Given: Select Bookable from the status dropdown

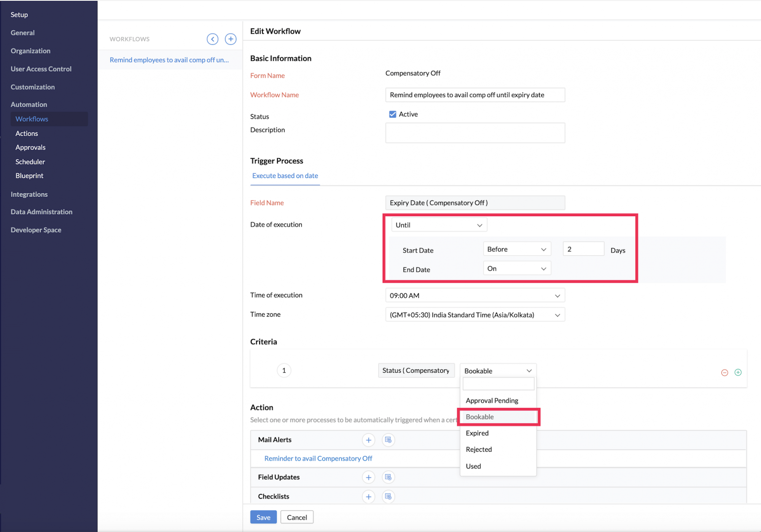Looking at the screenshot, I should 498,416.
